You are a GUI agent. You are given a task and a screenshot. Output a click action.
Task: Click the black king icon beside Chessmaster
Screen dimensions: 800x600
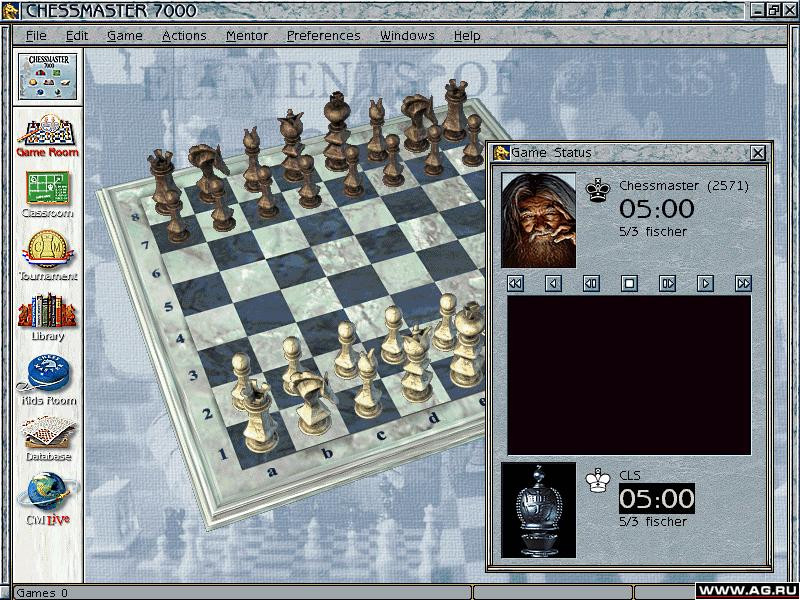(x=597, y=189)
